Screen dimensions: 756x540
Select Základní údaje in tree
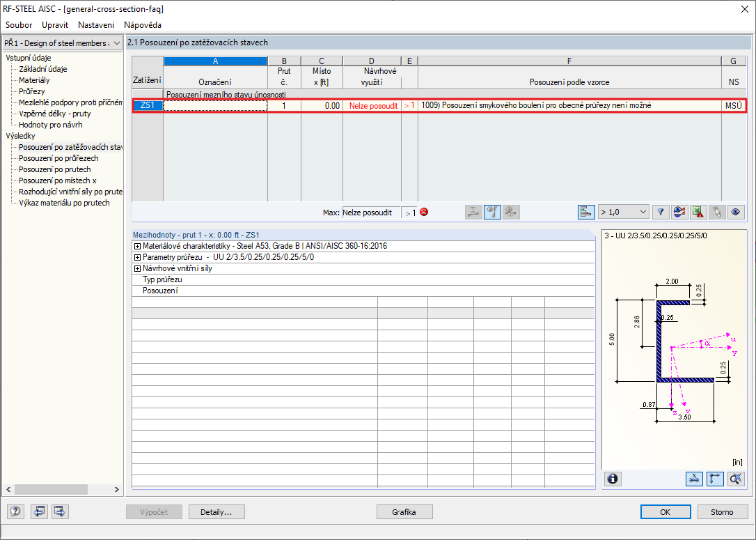tap(43, 69)
